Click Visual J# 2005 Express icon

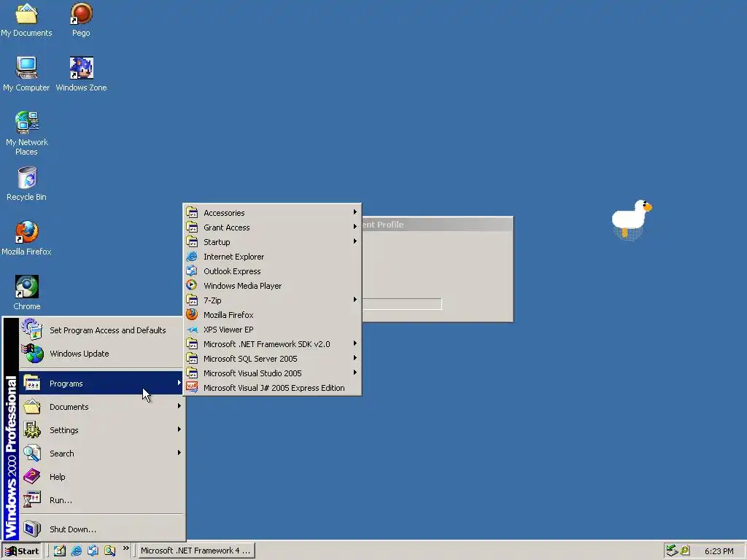(192, 387)
